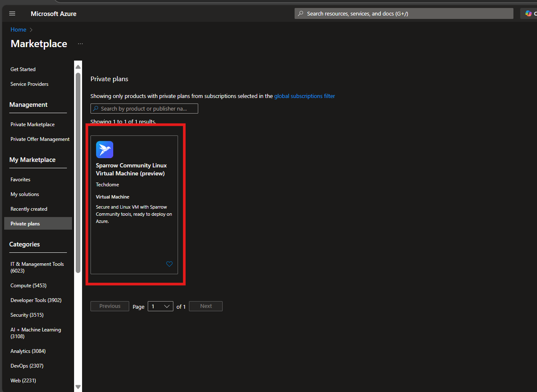Click the Private plans heading

pos(109,79)
